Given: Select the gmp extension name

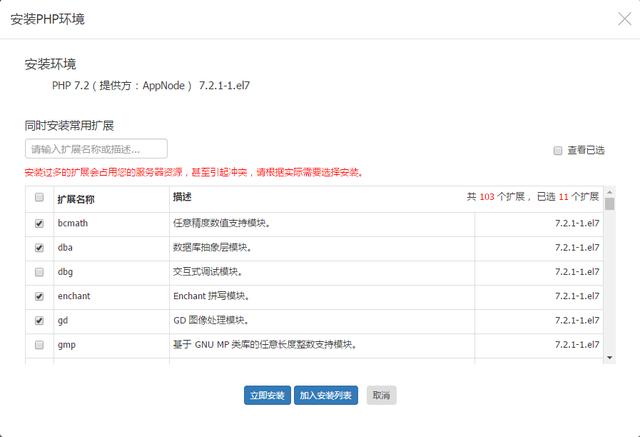Looking at the screenshot, I should pos(67,345).
